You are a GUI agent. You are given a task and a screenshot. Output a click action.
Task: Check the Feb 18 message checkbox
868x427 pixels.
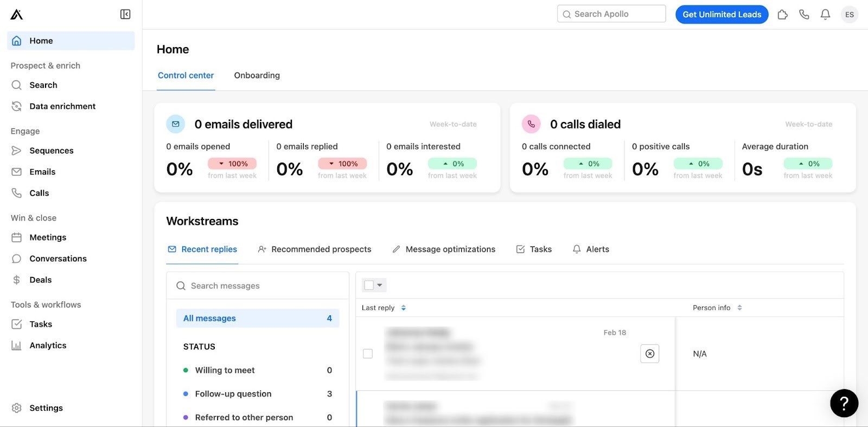click(x=368, y=354)
